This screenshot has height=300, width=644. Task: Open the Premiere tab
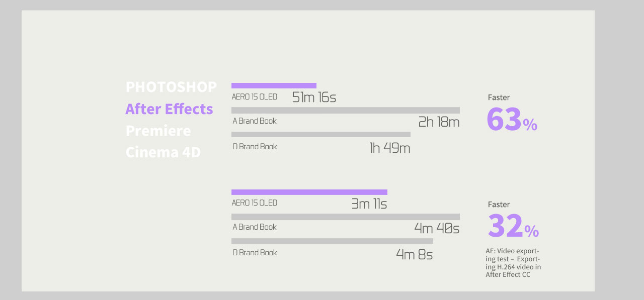point(158,131)
